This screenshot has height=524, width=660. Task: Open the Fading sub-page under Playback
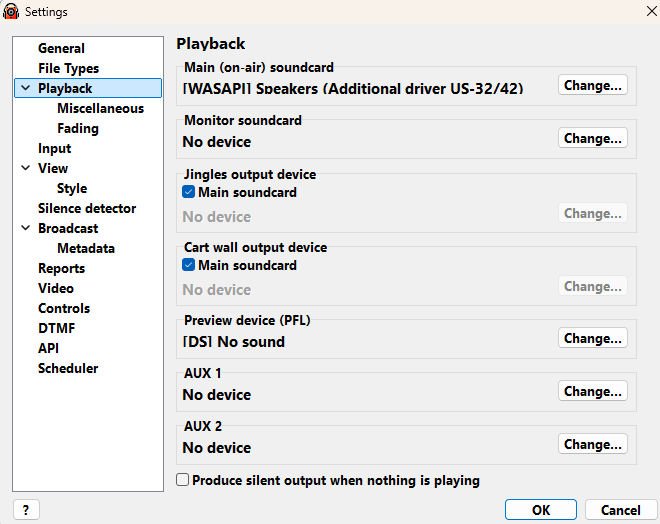78,128
